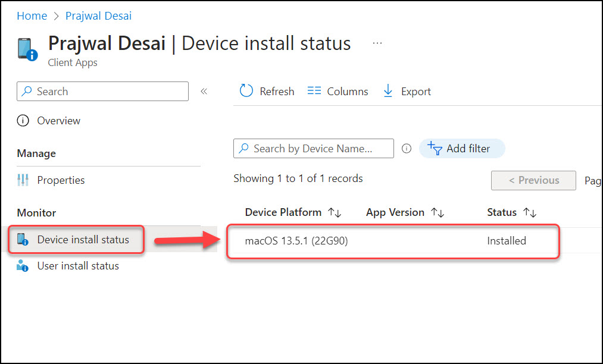Image resolution: width=603 pixels, height=364 pixels.
Task: Click the Export download arrow icon
Action: pyautogui.click(x=388, y=91)
